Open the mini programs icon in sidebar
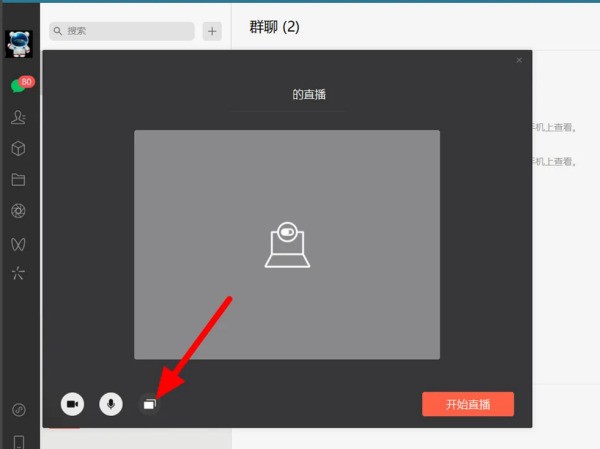Image resolution: width=600 pixels, height=449 pixels. coord(19,410)
